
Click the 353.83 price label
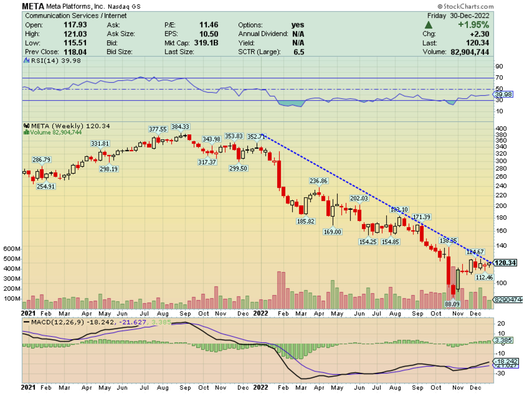(x=234, y=136)
